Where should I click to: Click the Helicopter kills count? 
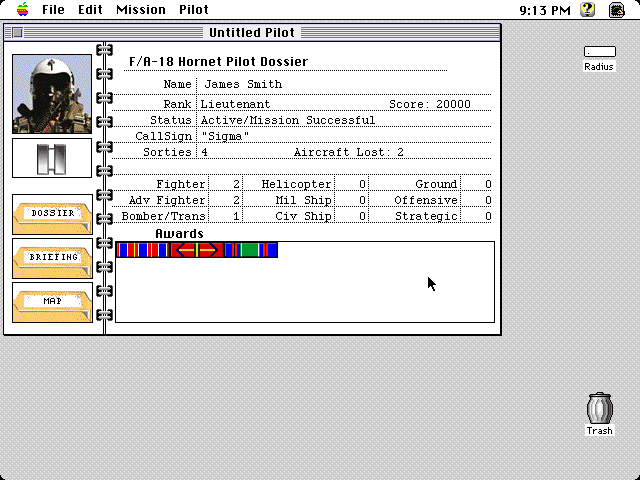click(x=362, y=184)
